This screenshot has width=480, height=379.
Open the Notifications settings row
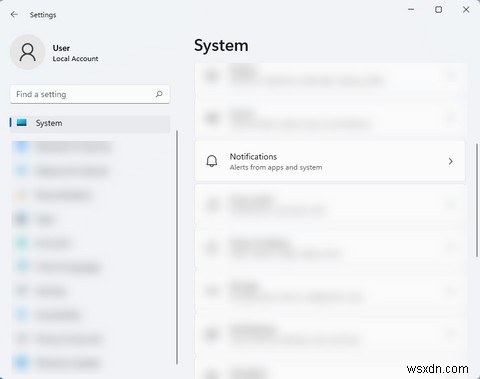click(x=330, y=161)
